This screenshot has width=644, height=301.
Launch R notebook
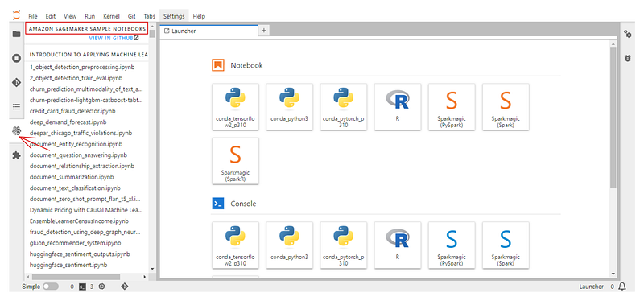click(398, 107)
